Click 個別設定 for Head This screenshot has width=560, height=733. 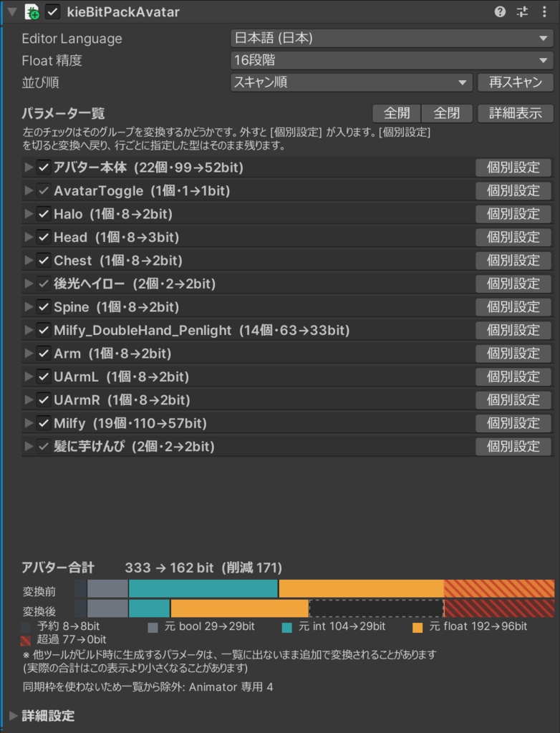tap(513, 237)
